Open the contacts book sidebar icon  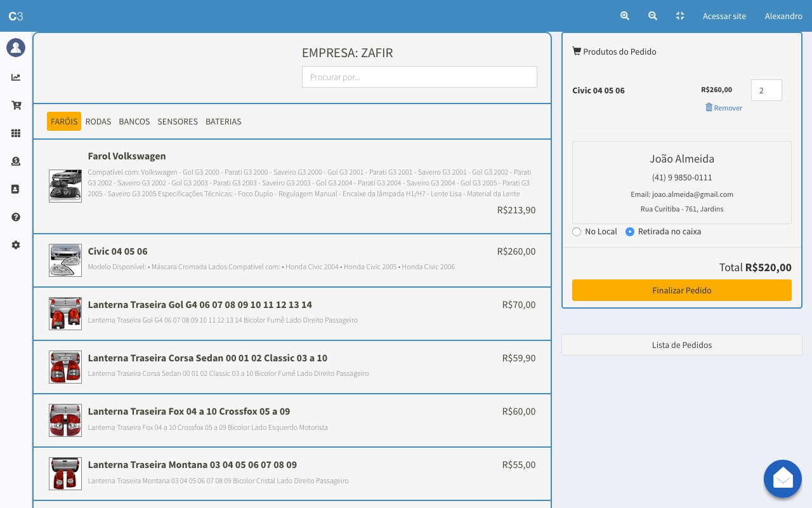[16, 189]
